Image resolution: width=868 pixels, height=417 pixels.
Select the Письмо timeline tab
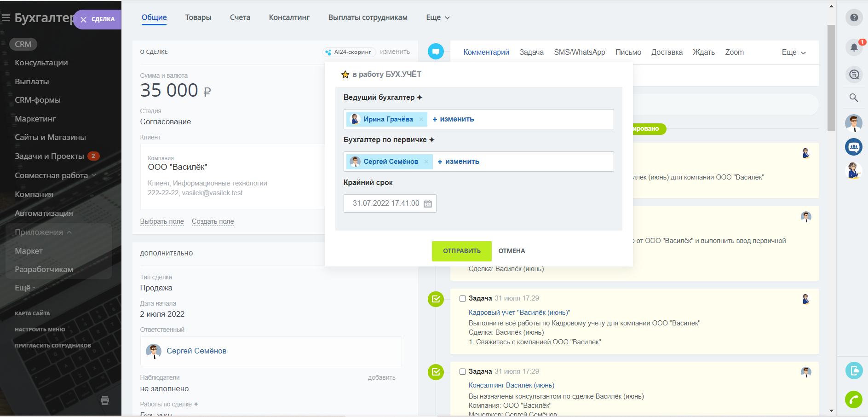click(x=628, y=52)
